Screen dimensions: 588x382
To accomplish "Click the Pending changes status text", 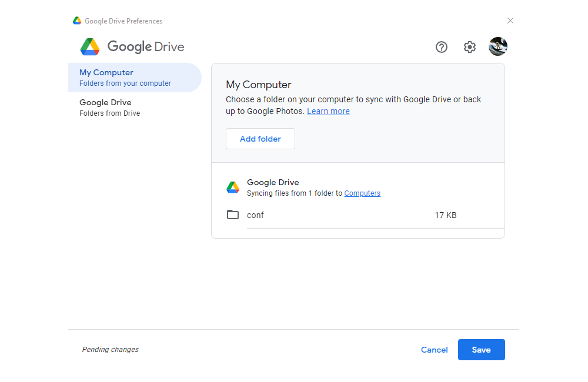I will 111,350.
